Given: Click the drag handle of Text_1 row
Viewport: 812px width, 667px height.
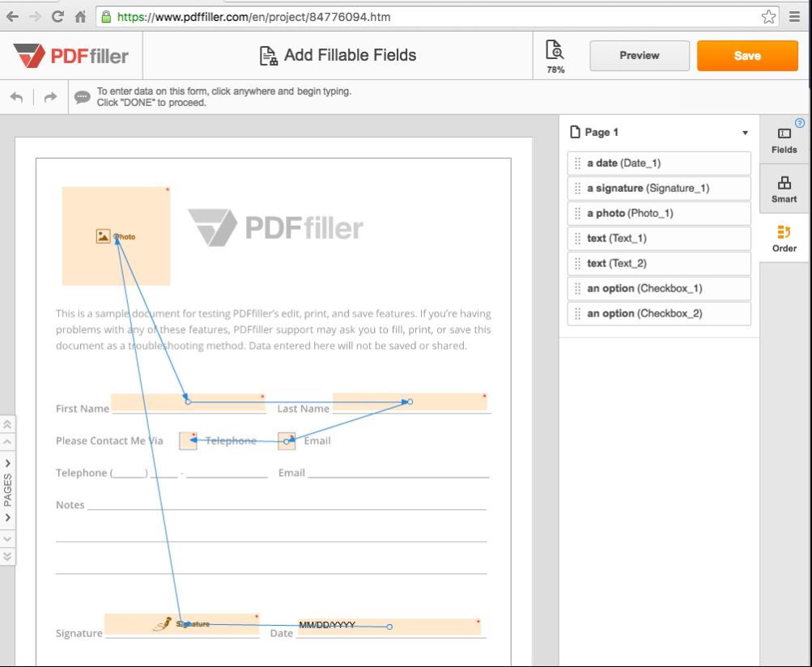Looking at the screenshot, I should 577,239.
